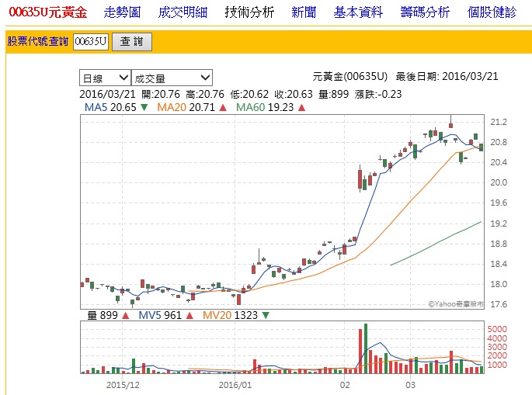Viewport: 532px width, 395px height.
Task: Click the 2015/12 date axis label
Action: click(x=123, y=385)
